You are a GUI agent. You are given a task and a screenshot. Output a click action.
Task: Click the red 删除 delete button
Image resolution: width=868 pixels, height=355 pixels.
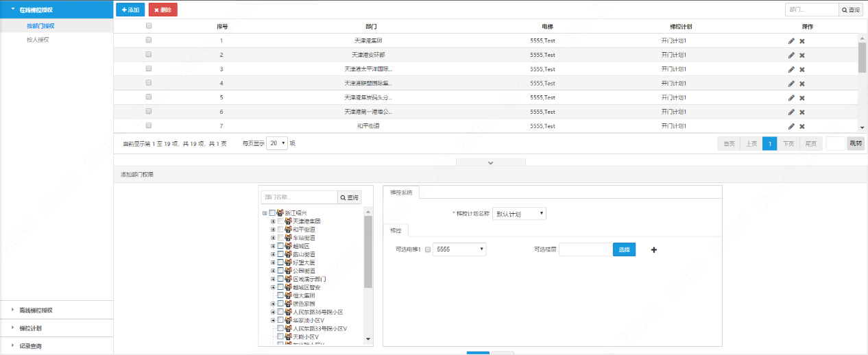point(162,10)
